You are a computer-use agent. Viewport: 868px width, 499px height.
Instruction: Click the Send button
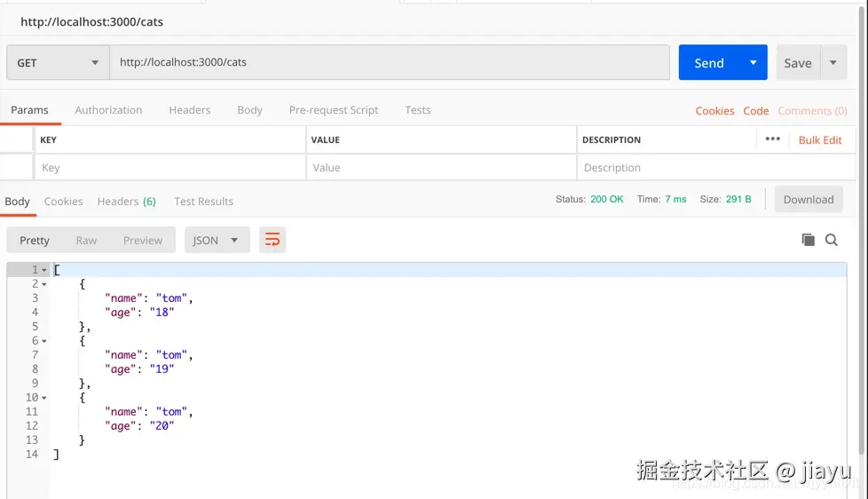[709, 62]
